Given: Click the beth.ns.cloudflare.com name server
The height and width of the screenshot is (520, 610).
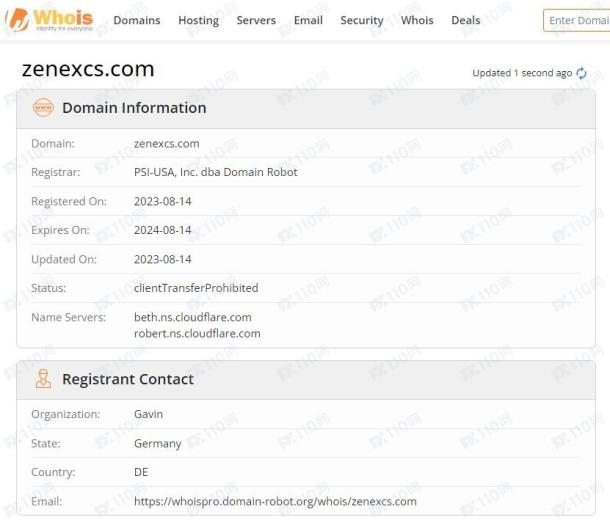Looking at the screenshot, I should pos(193,317).
